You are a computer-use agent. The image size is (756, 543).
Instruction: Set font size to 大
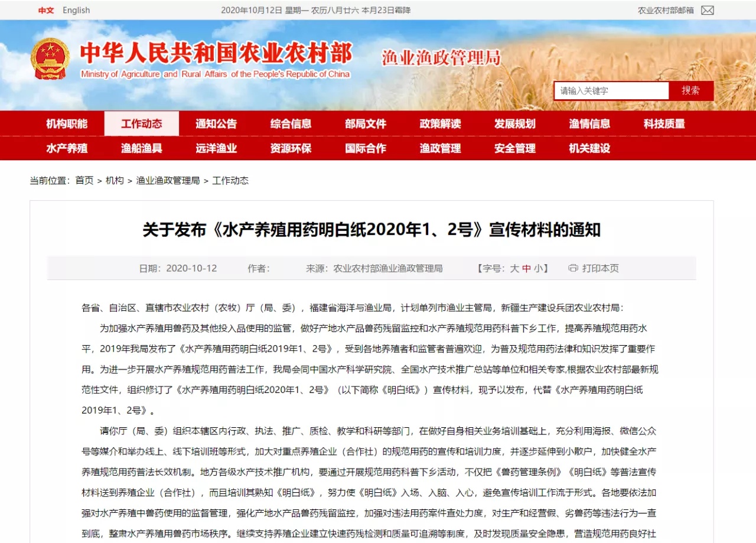[x=514, y=268]
